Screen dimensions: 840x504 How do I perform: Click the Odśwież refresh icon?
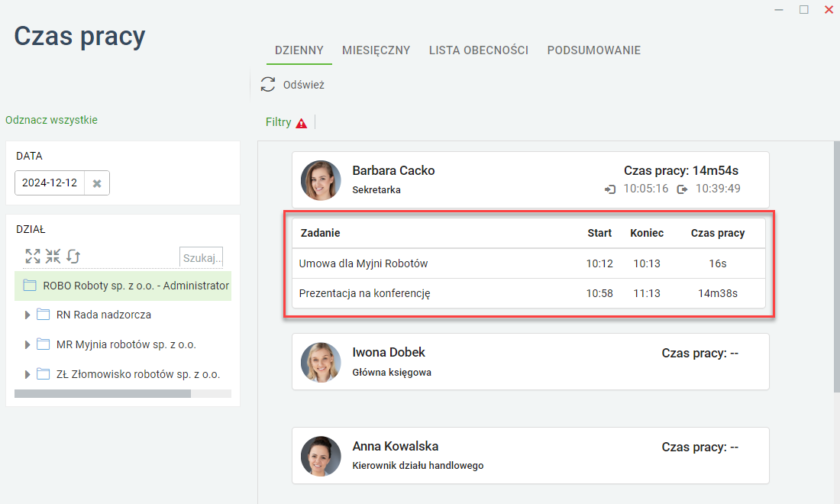(x=268, y=84)
